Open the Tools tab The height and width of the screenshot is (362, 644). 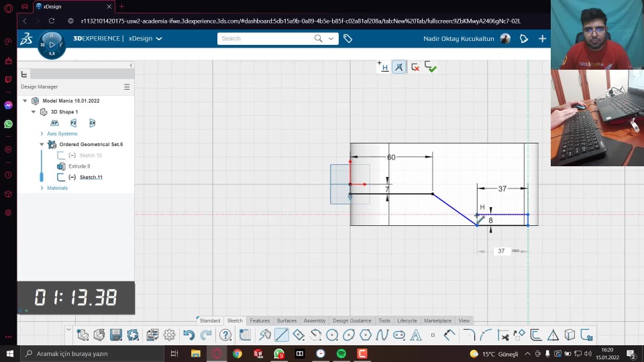[x=384, y=320]
